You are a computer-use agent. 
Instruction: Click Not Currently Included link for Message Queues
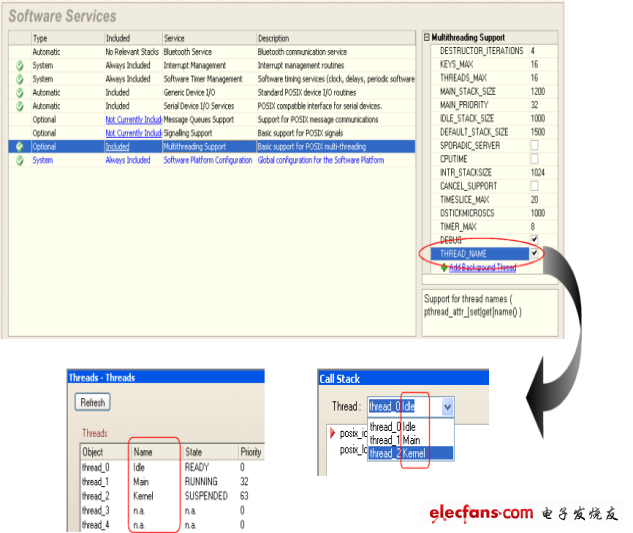[133, 119]
